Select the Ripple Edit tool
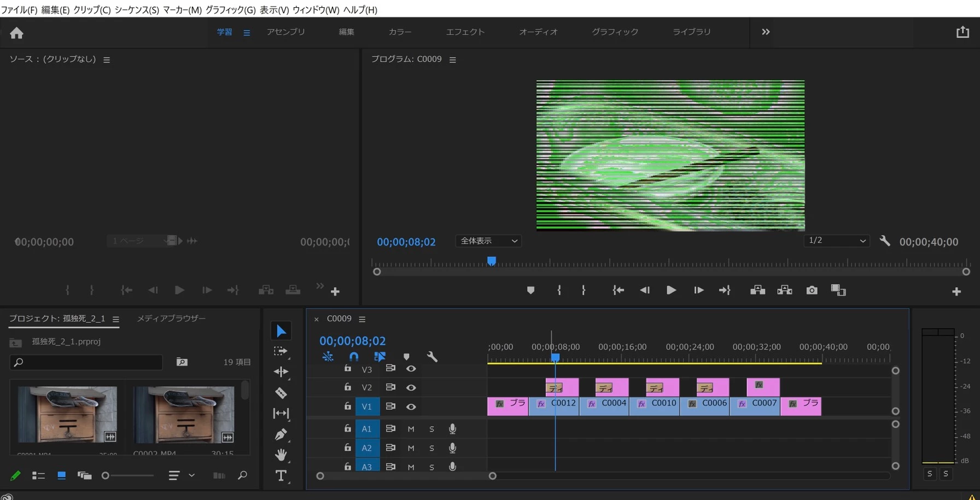980x500 pixels. [281, 372]
